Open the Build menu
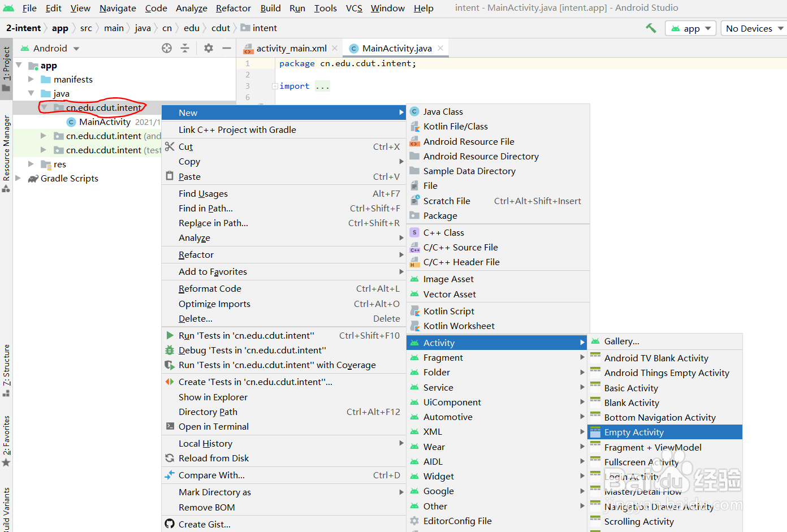Screen dimensions: 787x532 [x=270, y=8]
